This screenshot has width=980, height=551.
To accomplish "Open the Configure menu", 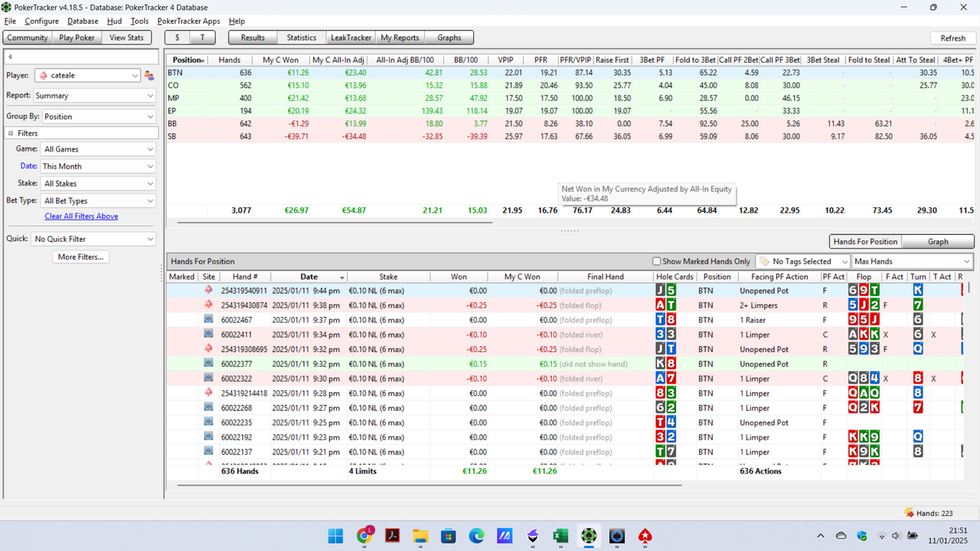I will click(41, 21).
